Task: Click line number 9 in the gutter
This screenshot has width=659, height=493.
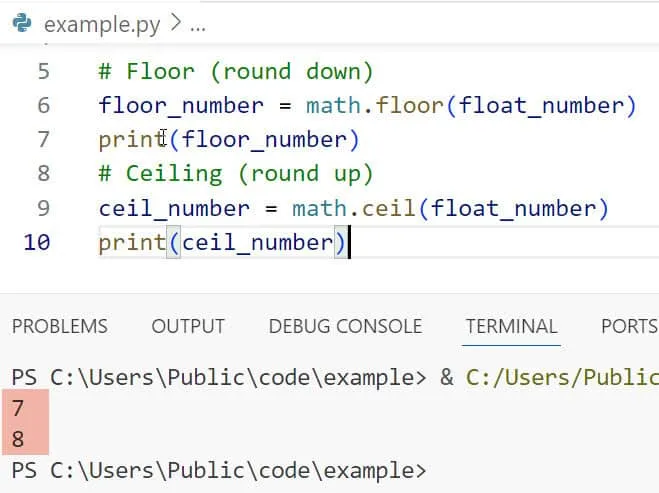Action: [x=42, y=208]
